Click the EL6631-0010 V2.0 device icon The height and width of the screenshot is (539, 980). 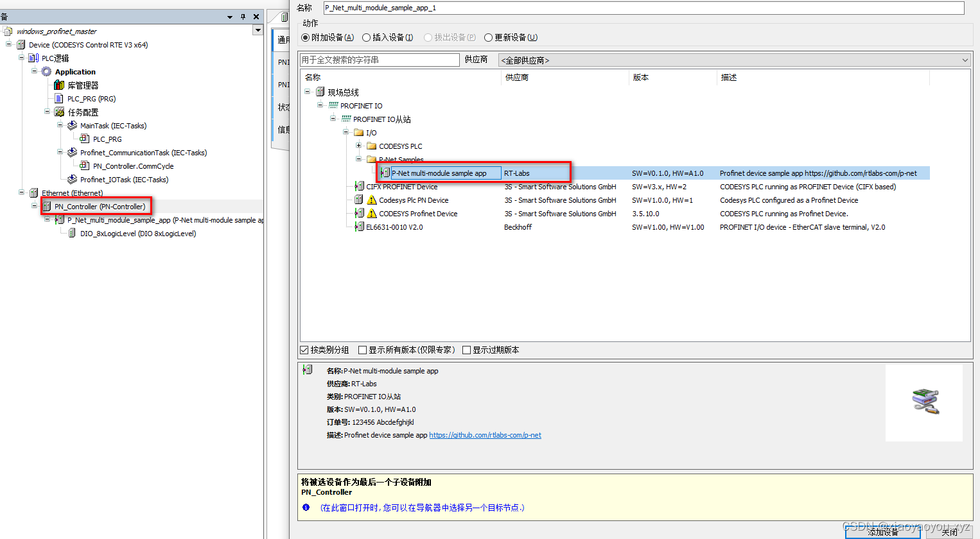(x=359, y=227)
